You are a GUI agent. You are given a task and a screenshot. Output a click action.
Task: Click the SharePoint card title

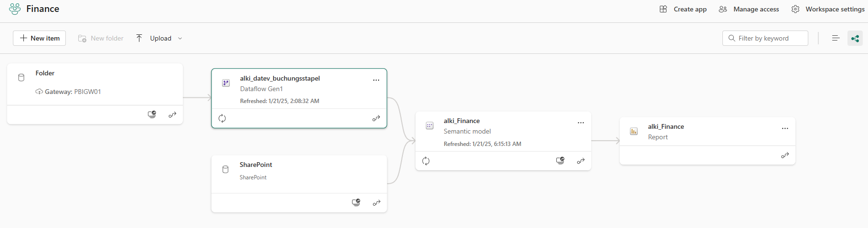256,165
